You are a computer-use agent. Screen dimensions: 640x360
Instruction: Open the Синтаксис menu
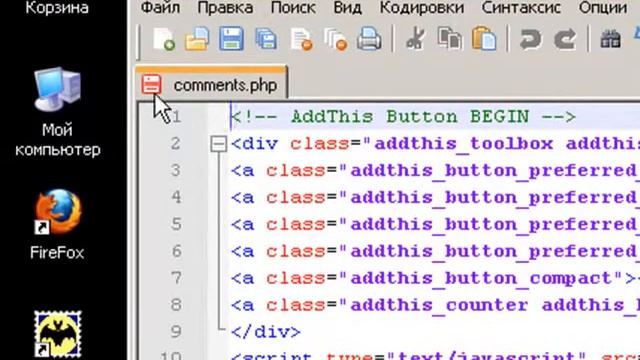(x=521, y=7)
